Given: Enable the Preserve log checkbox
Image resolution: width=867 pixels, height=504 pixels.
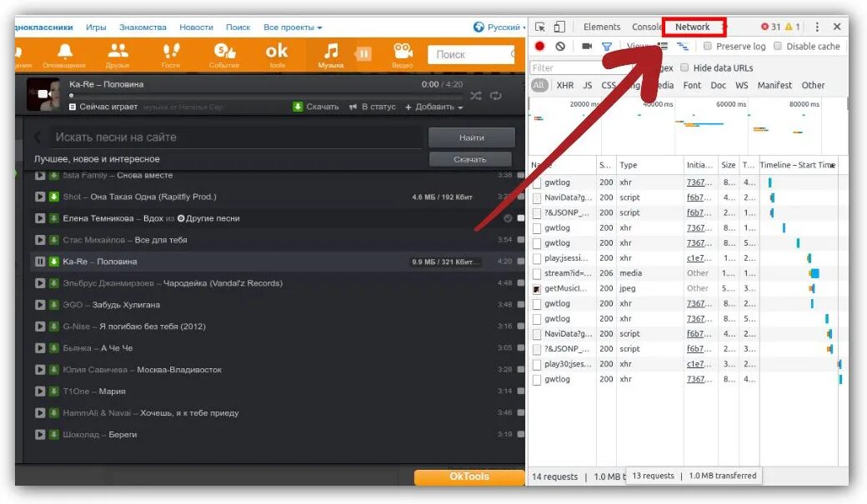Looking at the screenshot, I should [707, 47].
